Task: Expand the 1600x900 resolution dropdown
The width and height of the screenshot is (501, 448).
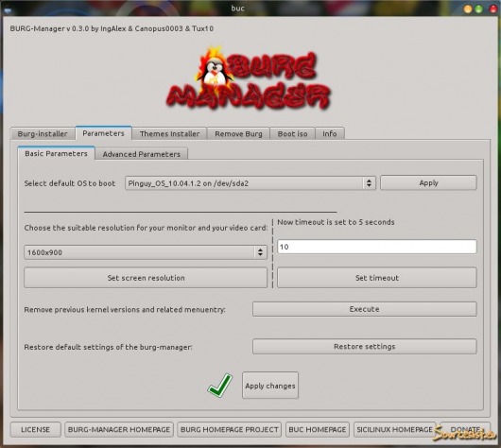Action: click(x=146, y=252)
